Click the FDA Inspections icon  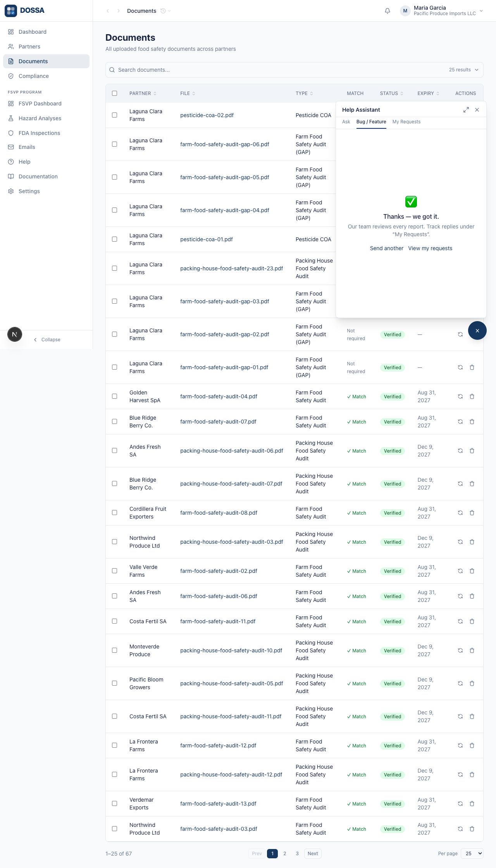pos(11,133)
